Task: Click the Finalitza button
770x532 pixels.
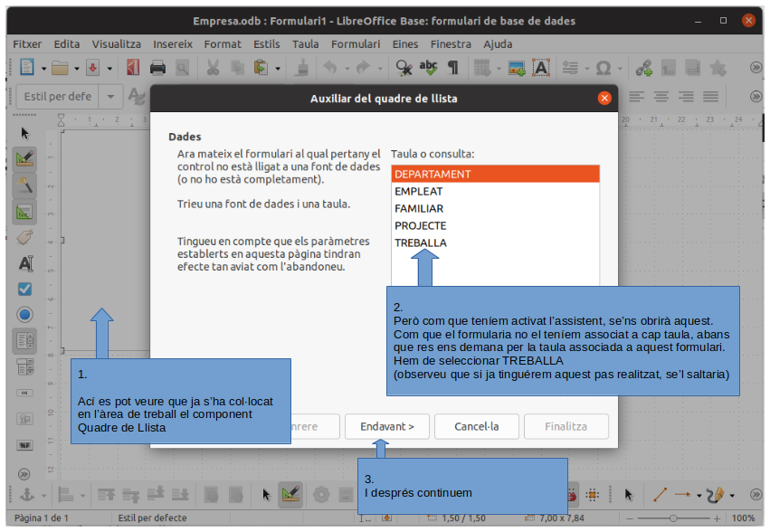Action: click(566, 426)
